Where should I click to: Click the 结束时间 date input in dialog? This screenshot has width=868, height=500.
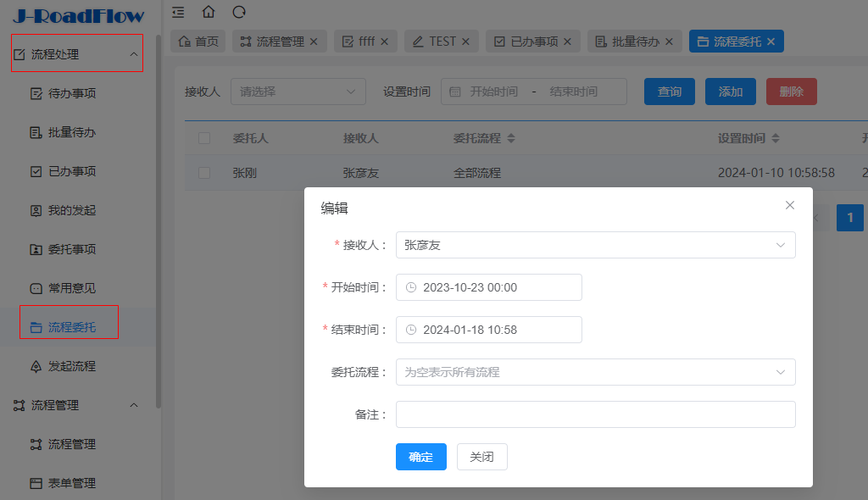[x=489, y=330]
